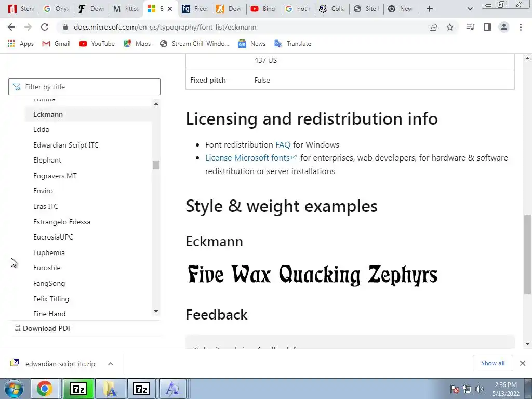
Task: Open the font viewer taskbar icon
Action: (172, 389)
